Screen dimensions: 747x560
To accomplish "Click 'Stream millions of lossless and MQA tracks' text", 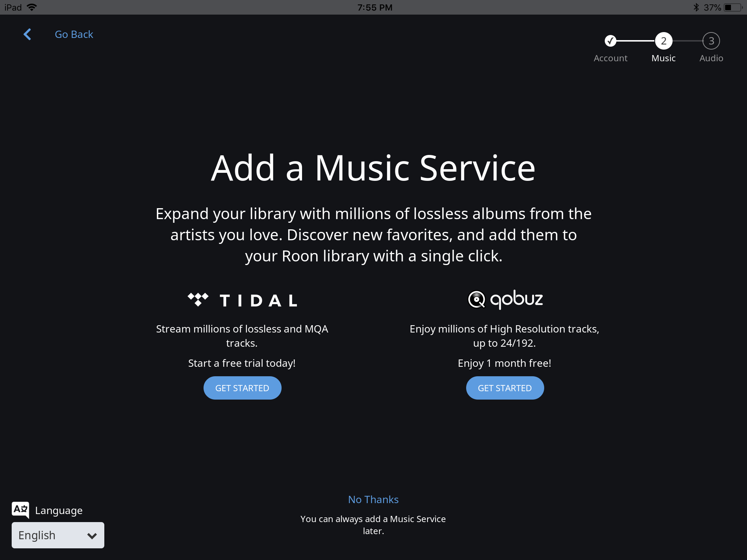I will pyautogui.click(x=242, y=336).
